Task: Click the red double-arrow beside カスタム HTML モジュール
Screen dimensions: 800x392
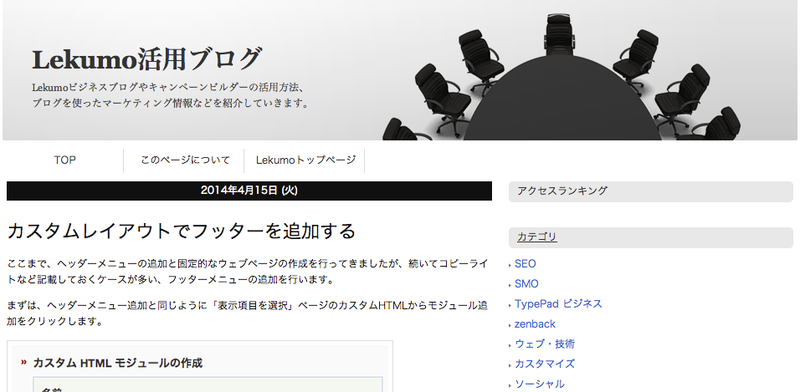Action: pos(23,362)
